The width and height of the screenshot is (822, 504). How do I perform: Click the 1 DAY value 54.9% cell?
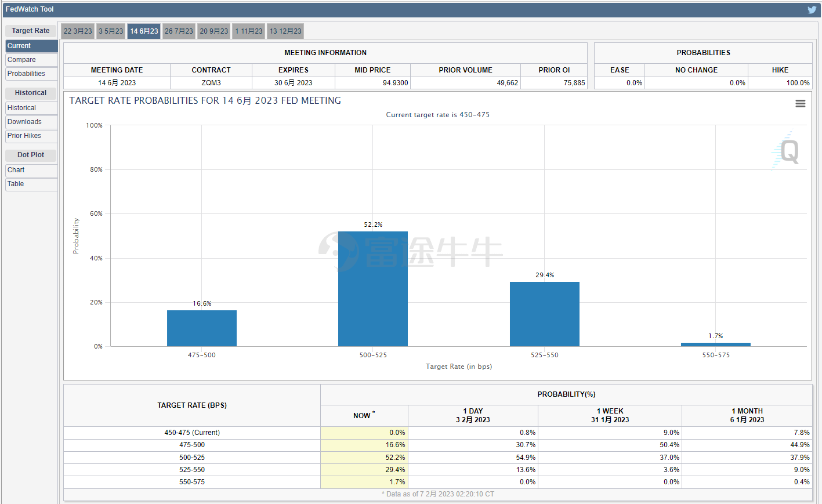[473, 458]
